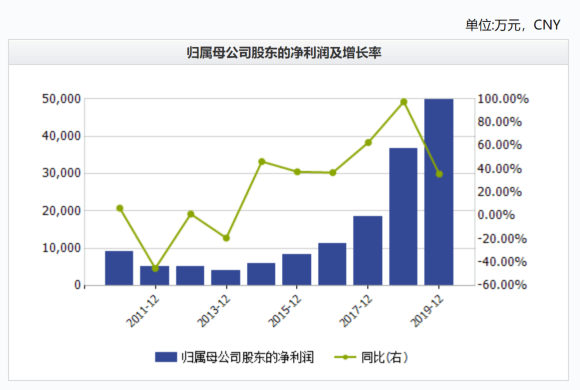This screenshot has width=580, height=390.
Task: Click the second-tallest bar before 2019-12
Action: pyautogui.click(x=403, y=216)
